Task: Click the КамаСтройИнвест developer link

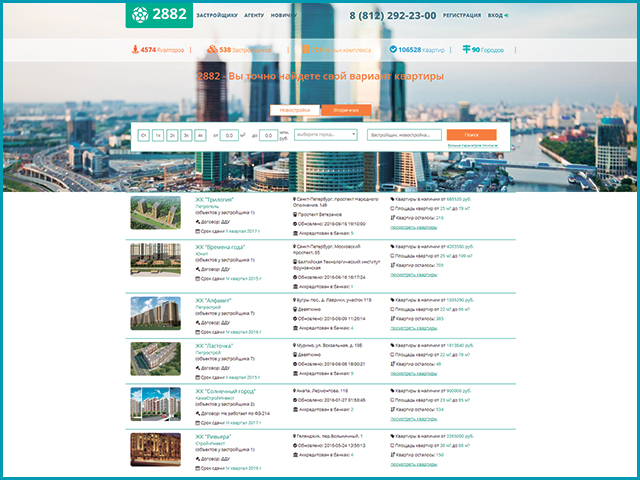Action: [x=215, y=398]
